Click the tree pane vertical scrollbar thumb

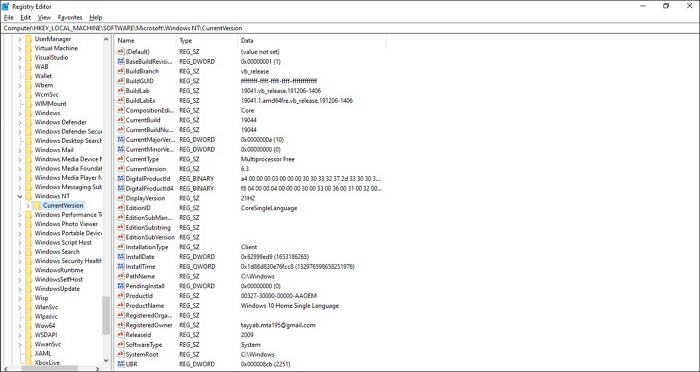106,315
